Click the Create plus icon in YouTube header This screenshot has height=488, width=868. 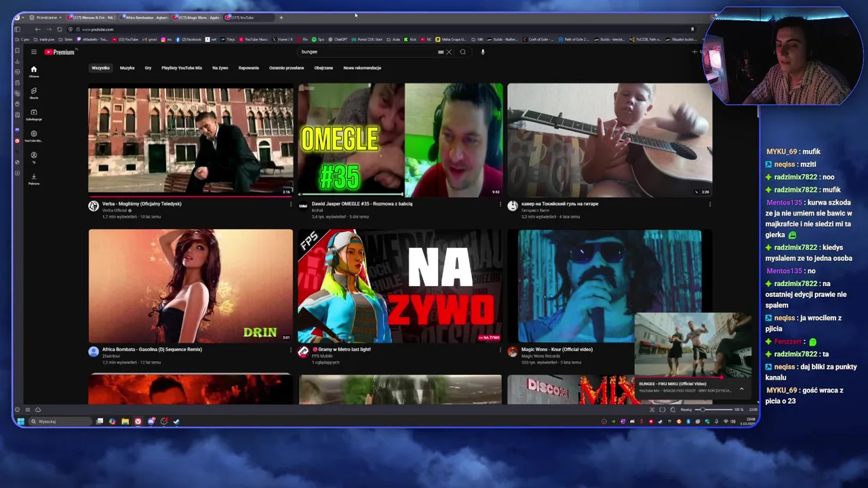[694, 52]
